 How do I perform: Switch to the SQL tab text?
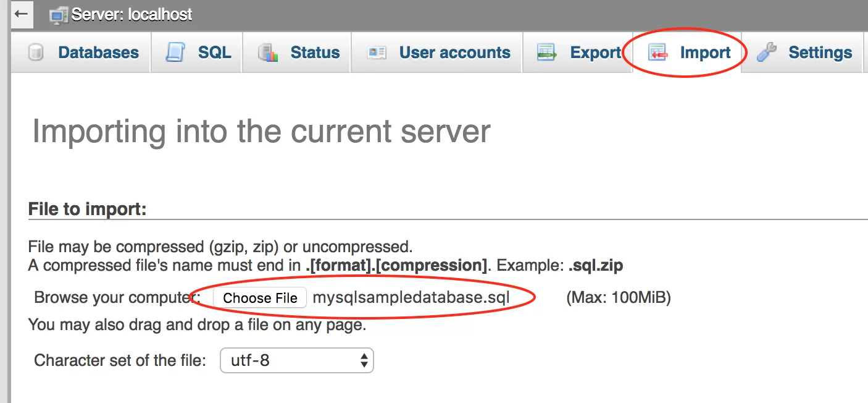pos(214,53)
